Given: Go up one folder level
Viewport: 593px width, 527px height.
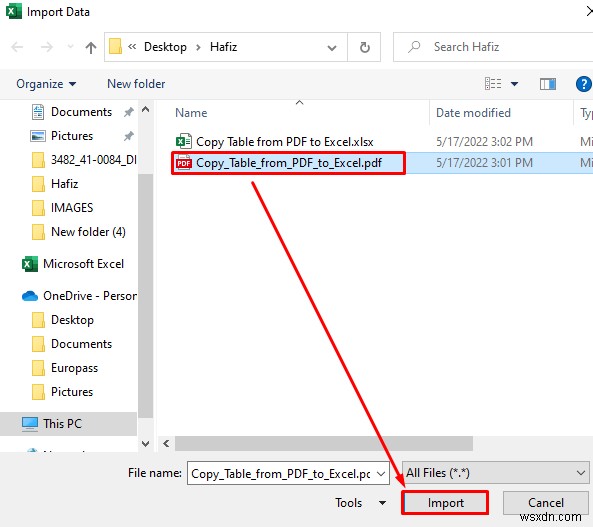Looking at the screenshot, I should point(91,47).
